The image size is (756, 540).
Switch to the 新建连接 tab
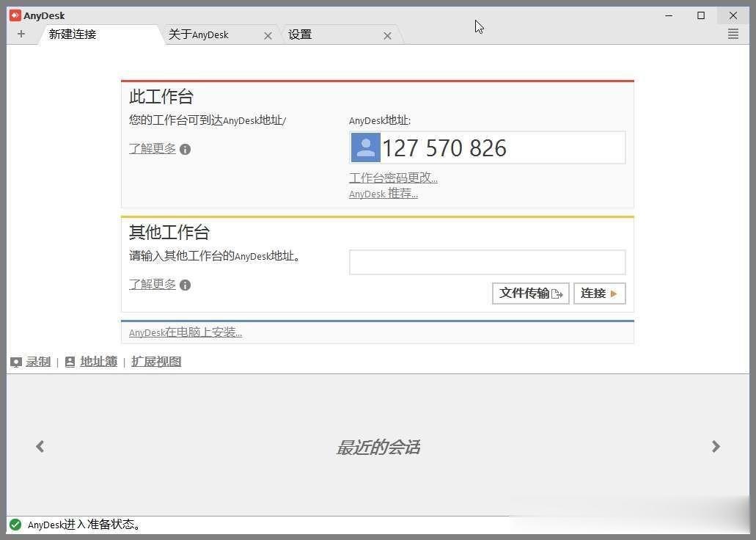[100, 34]
